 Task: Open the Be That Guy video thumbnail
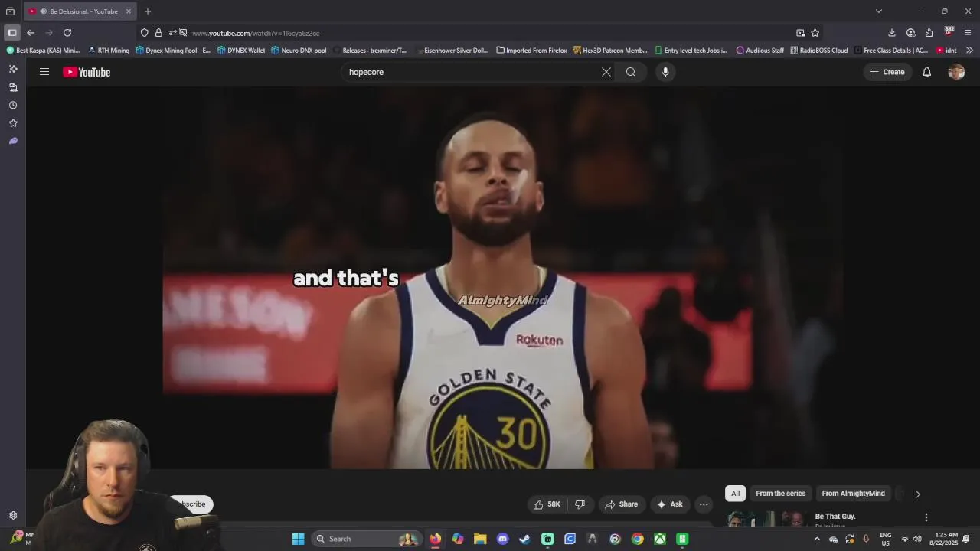pyautogui.click(x=766, y=519)
